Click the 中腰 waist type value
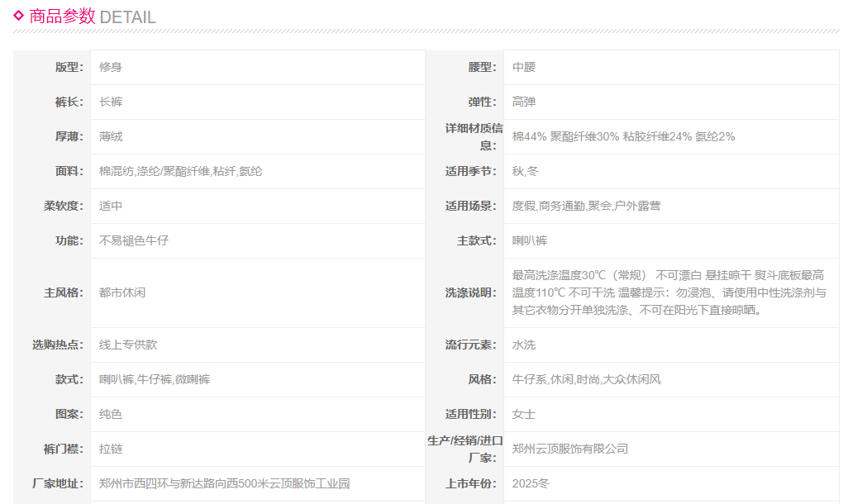This screenshot has width=848, height=504. (524, 67)
